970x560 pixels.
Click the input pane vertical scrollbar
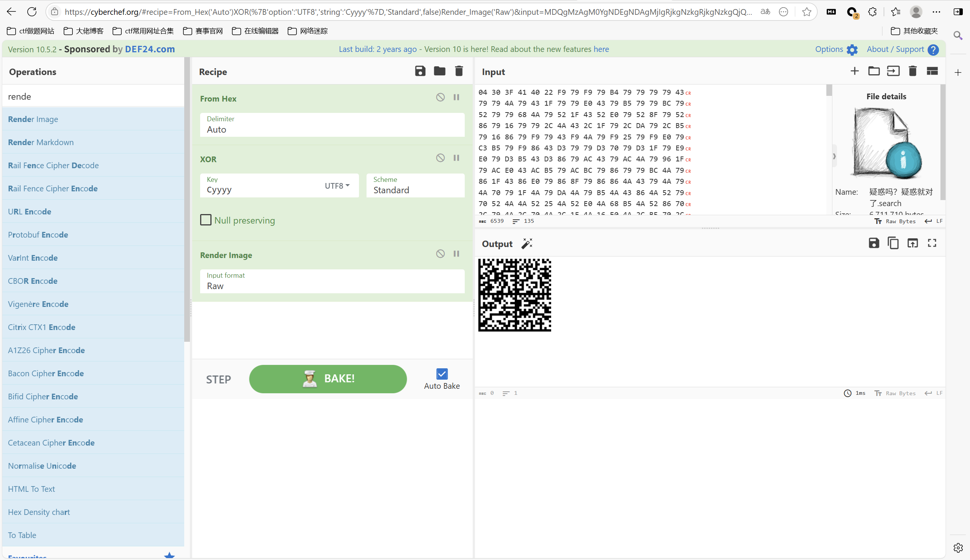pos(829,91)
